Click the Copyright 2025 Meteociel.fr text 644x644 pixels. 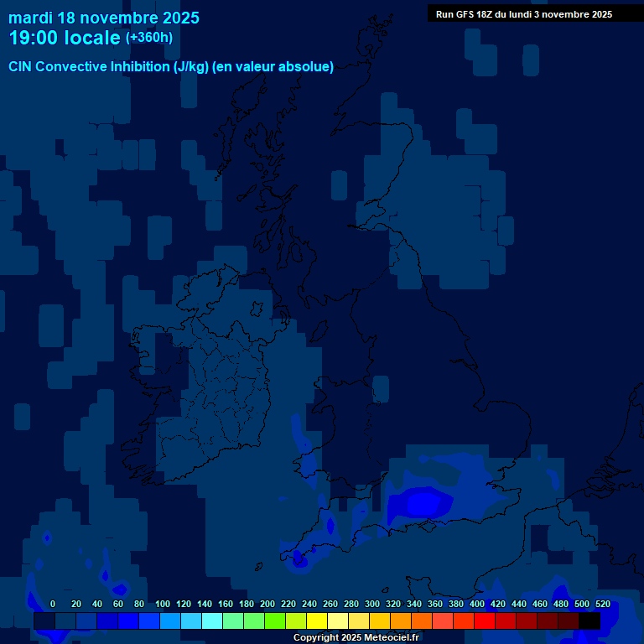click(356, 637)
